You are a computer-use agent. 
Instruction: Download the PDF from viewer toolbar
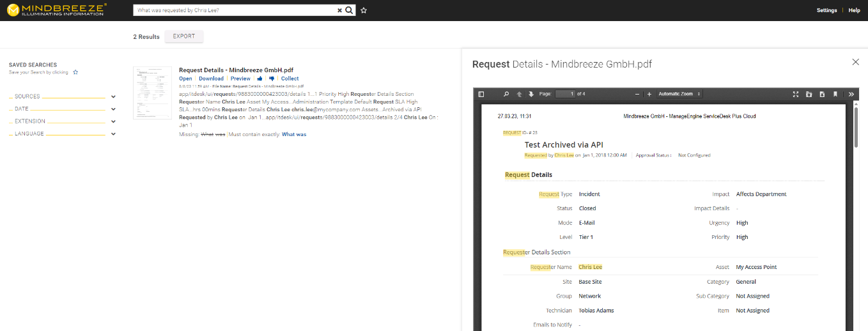822,94
